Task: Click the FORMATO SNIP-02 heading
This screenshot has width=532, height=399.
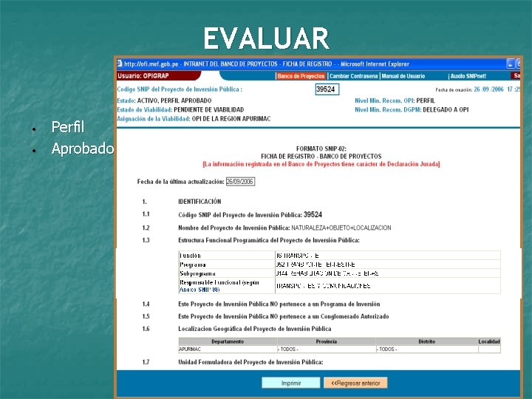Action: [321, 149]
